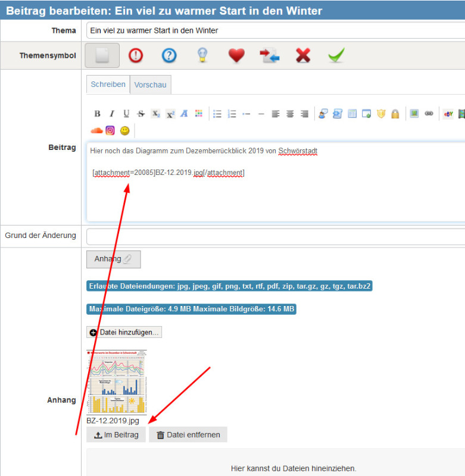The height and width of the screenshot is (476, 465).
Task: Select the Schreiben tab
Action: (108, 84)
